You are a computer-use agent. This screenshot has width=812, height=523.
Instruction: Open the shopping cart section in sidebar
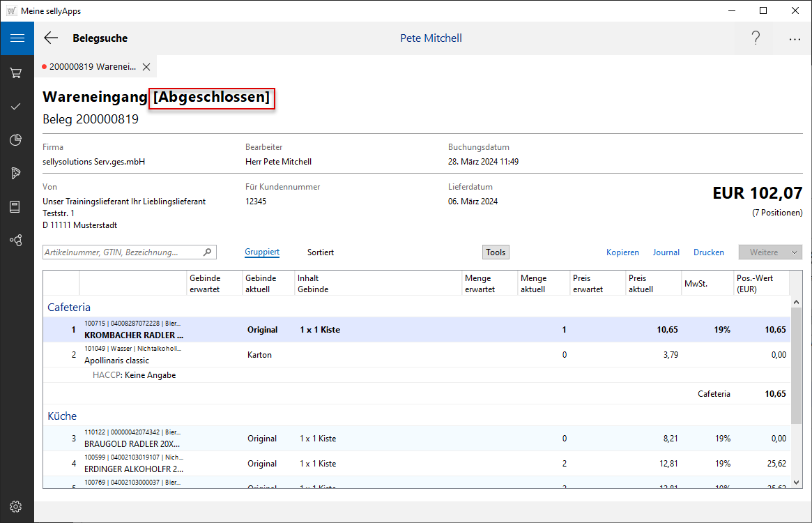click(x=17, y=73)
